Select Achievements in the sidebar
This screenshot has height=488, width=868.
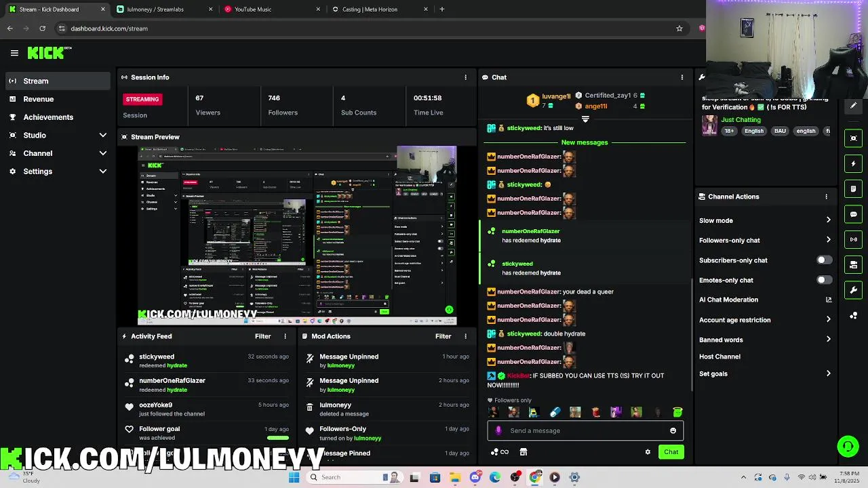[58, 117]
